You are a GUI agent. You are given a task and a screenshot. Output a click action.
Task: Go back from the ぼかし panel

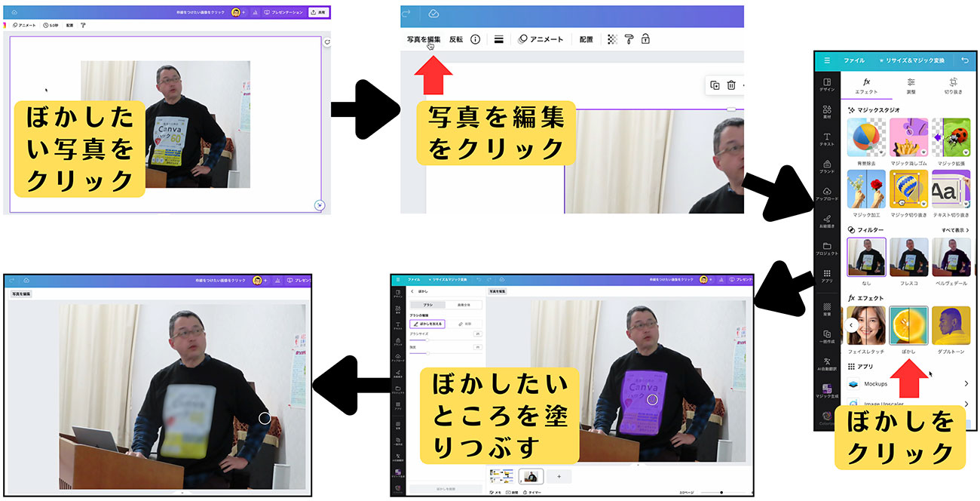[412, 290]
